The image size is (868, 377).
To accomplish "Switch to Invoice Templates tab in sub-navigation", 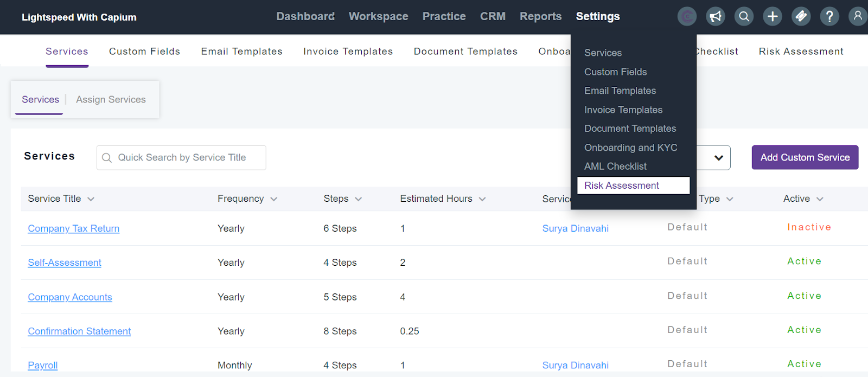I will tap(348, 52).
